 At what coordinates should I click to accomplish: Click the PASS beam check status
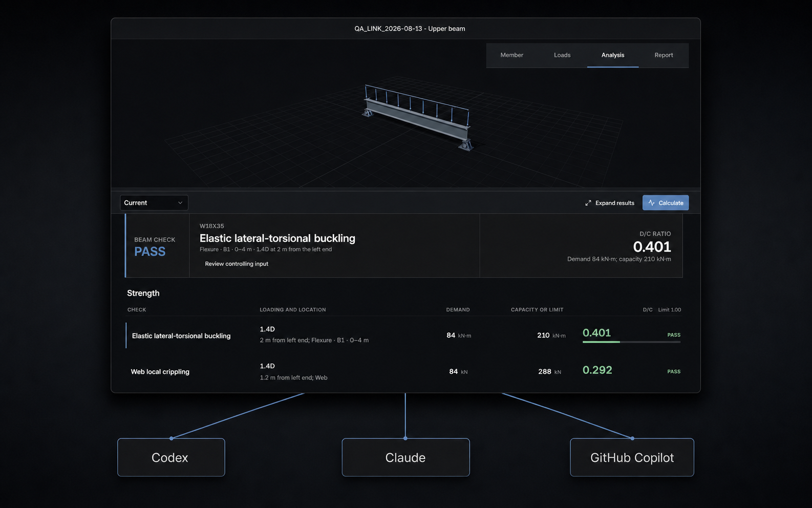[x=149, y=251]
